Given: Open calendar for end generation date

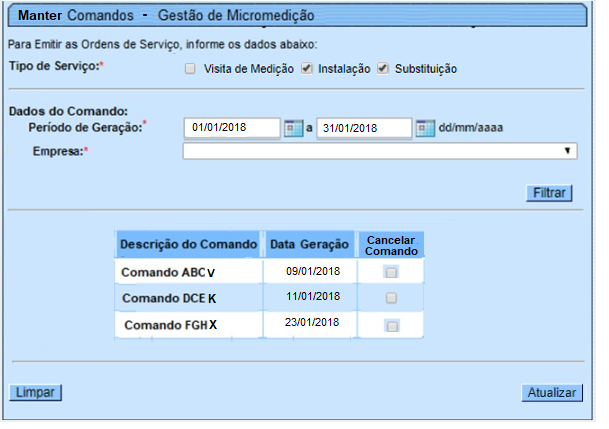Looking at the screenshot, I should click(x=425, y=128).
